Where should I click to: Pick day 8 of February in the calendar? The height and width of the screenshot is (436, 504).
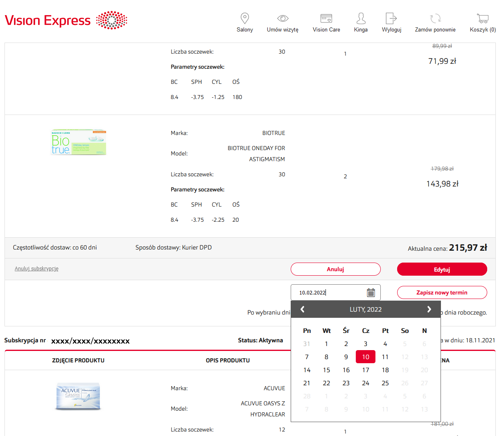[x=326, y=357]
